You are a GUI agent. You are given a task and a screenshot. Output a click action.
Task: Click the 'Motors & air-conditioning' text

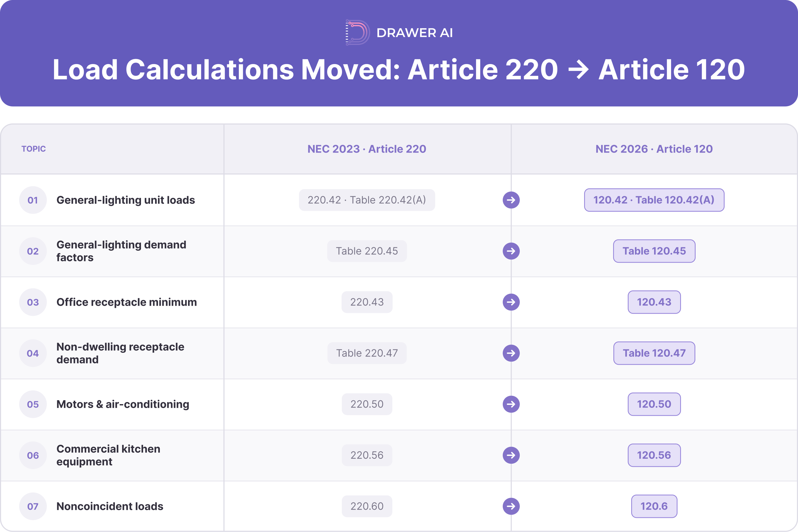click(123, 404)
